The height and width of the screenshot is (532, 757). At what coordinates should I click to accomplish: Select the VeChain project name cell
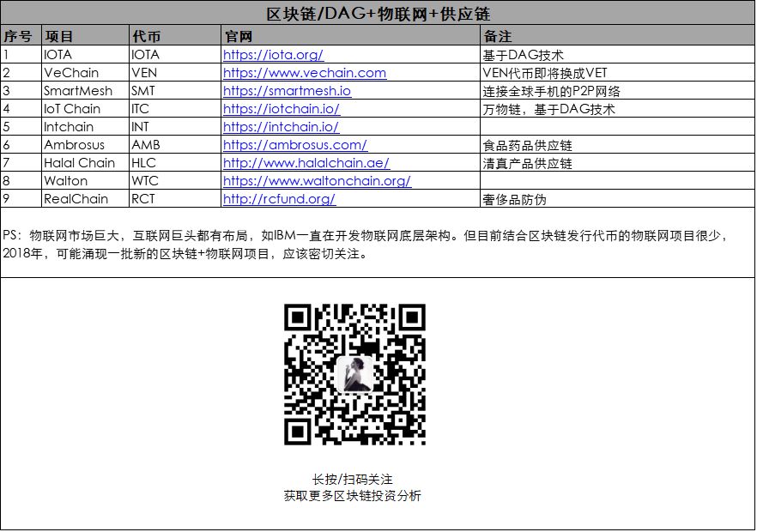pos(70,73)
